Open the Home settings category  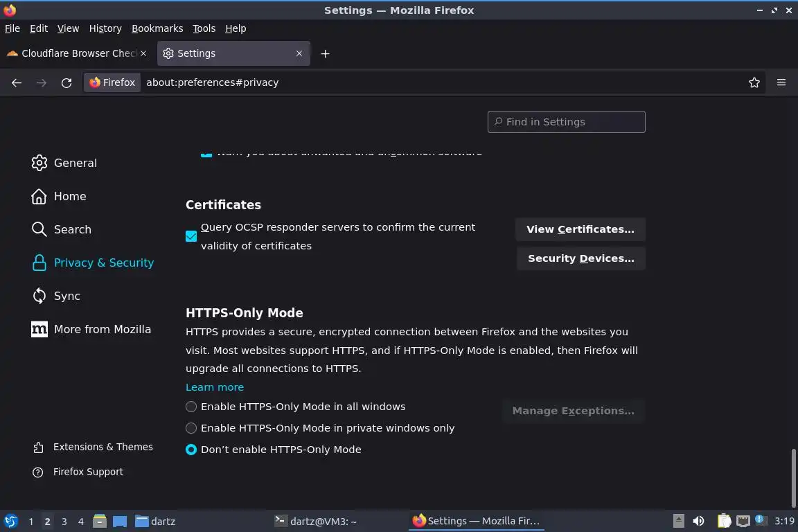58,196
